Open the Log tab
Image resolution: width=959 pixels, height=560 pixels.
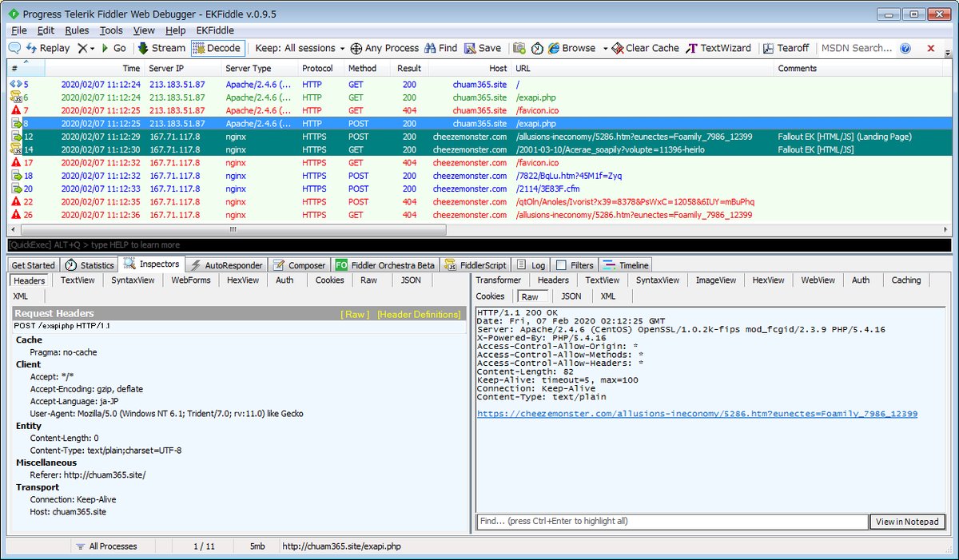(531, 265)
